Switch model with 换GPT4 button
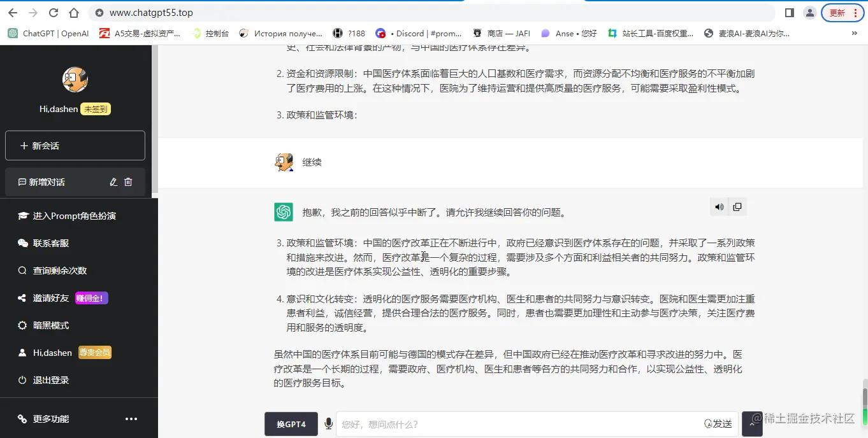Viewport: 868px width, 438px height. (291, 424)
